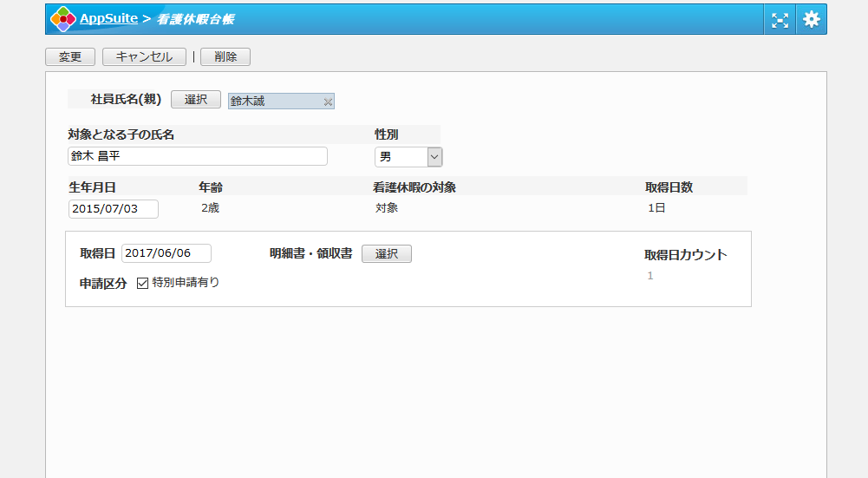Click the キャンセル button
This screenshot has height=478, width=868.
[x=144, y=57]
